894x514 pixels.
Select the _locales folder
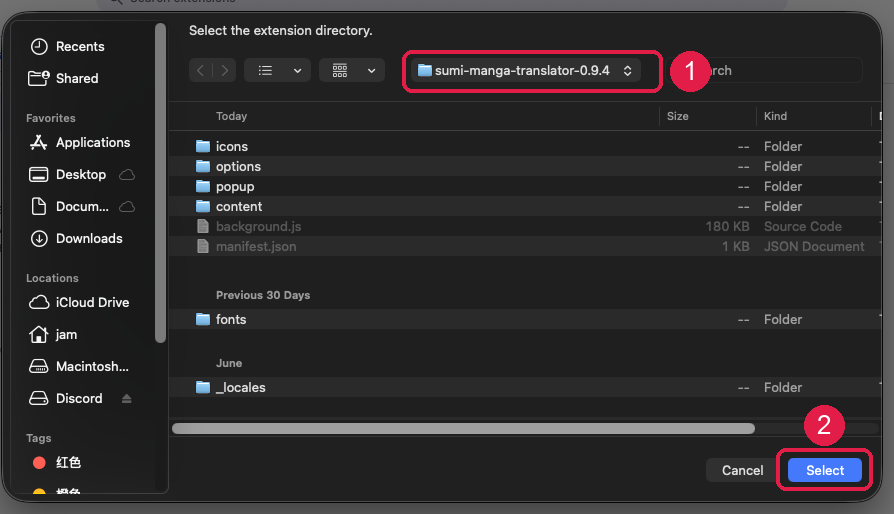[x=525, y=387]
